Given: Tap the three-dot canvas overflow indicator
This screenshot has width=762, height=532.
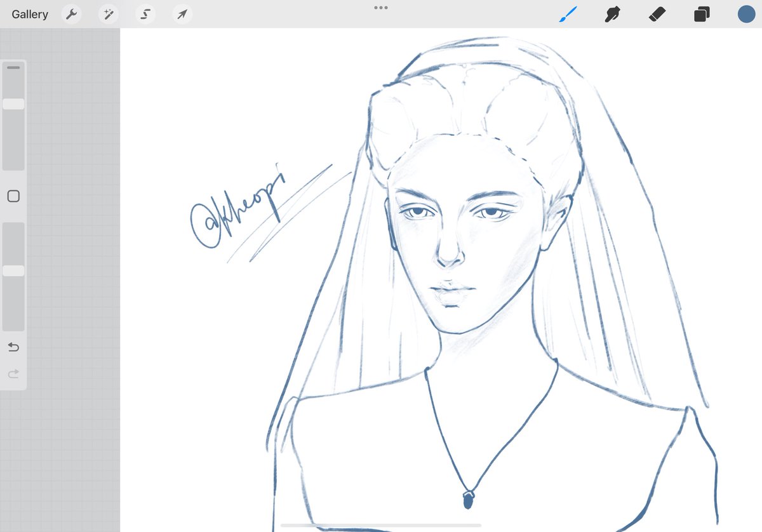Looking at the screenshot, I should [x=380, y=8].
